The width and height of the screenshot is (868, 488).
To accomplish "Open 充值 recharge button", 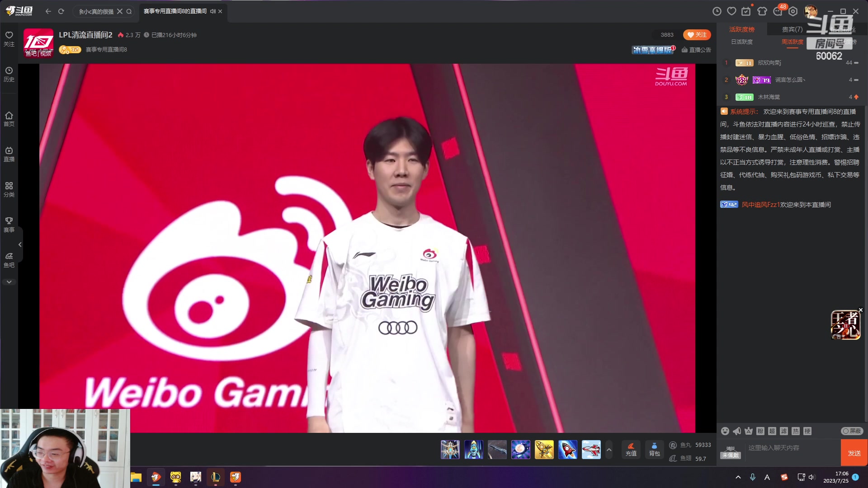I will [631, 450].
